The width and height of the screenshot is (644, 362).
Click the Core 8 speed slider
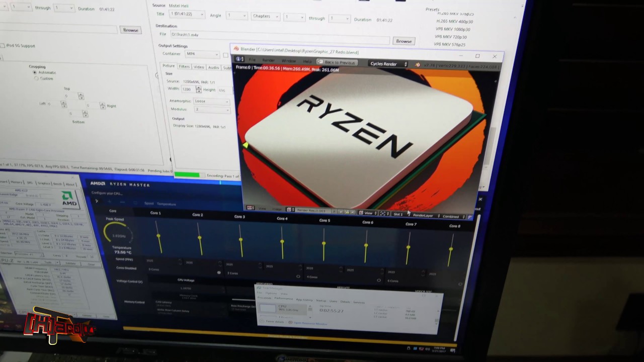pyautogui.click(x=451, y=250)
